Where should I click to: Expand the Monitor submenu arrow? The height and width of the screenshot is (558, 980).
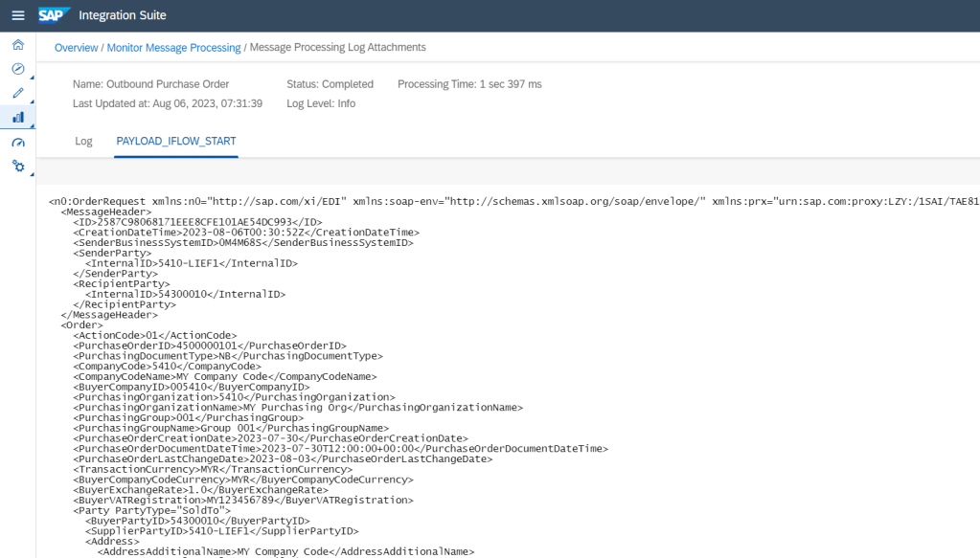(x=33, y=125)
